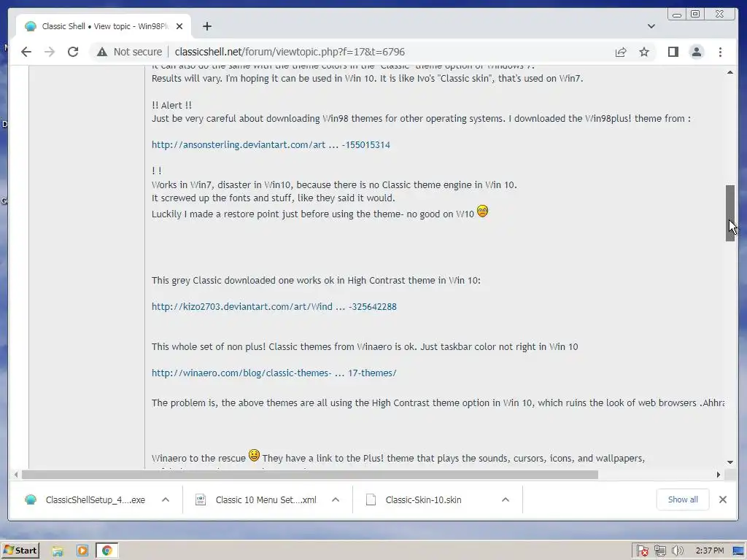Click the scroll right arrow
The image size is (747, 560).
(x=719, y=474)
